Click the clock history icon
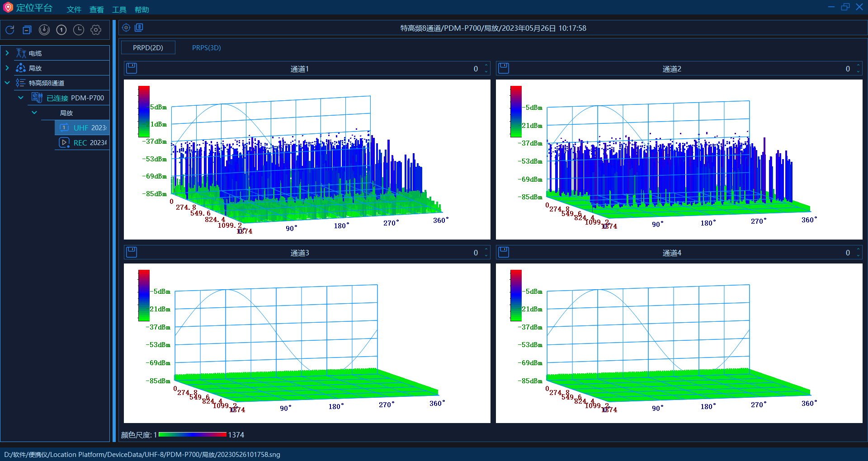Screen dimensions: 868x461 coord(79,30)
